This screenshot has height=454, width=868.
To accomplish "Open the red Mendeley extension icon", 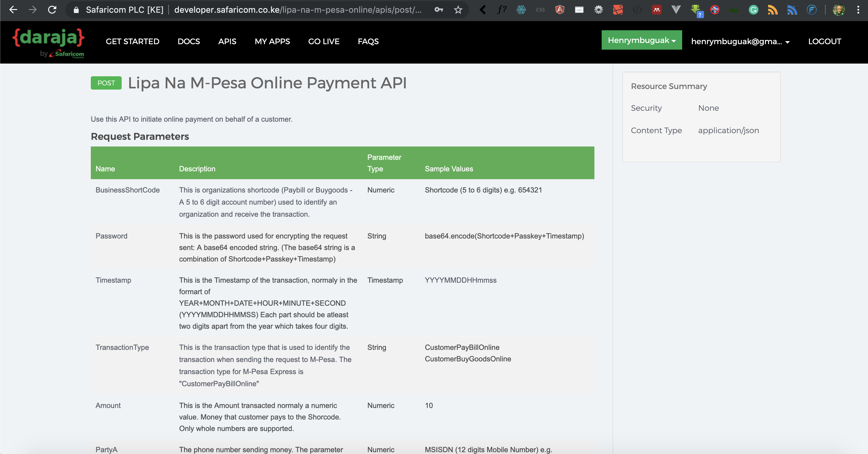I will (x=657, y=10).
